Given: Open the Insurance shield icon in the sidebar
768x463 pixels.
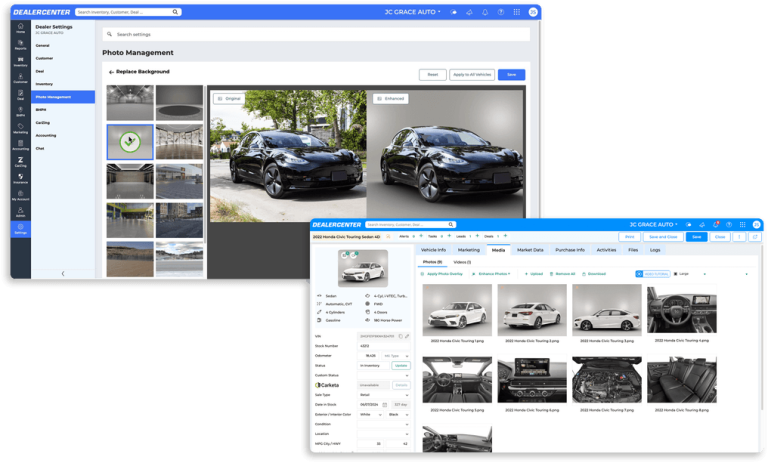Looking at the screenshot, I should (x=20, y=178).
